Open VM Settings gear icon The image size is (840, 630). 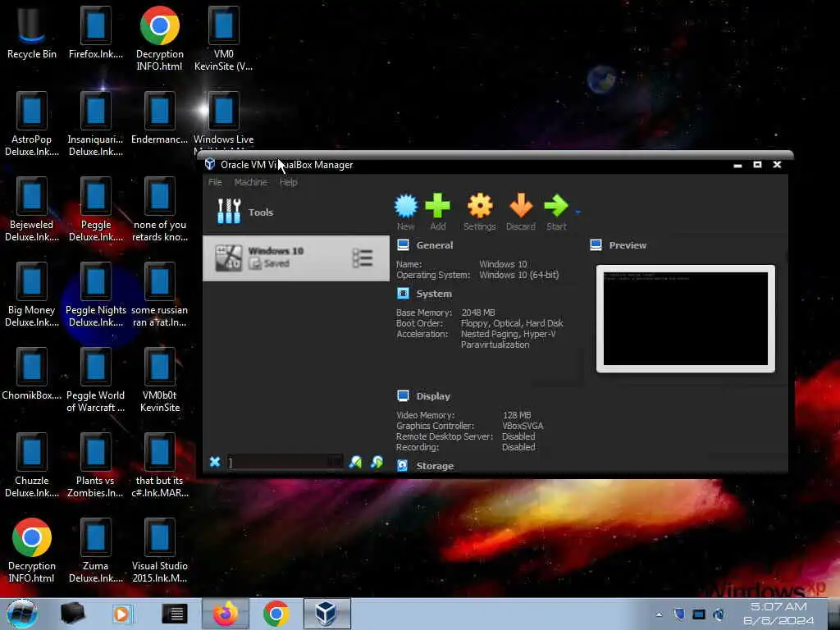[x=479, y=212]
